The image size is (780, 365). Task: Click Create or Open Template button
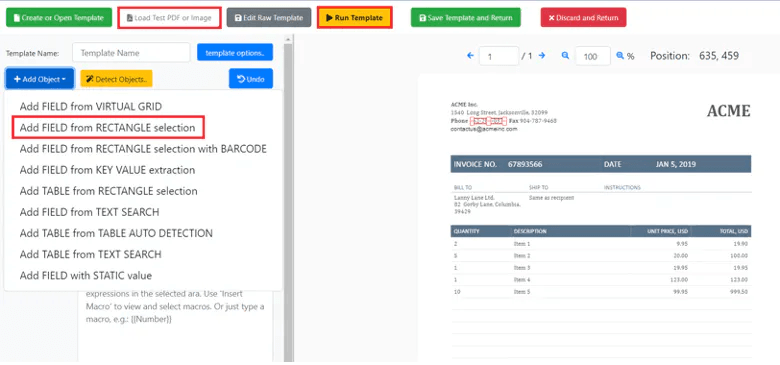(x=59, y=17)
